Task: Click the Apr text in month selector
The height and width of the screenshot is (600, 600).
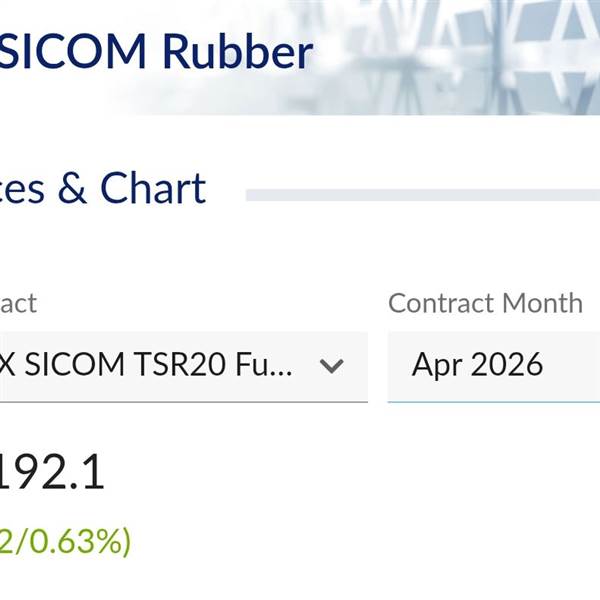Action: click(x=436, y=366)
